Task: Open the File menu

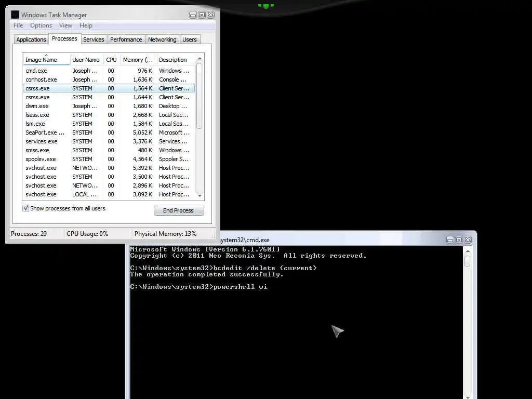Action: coord(18,25)
